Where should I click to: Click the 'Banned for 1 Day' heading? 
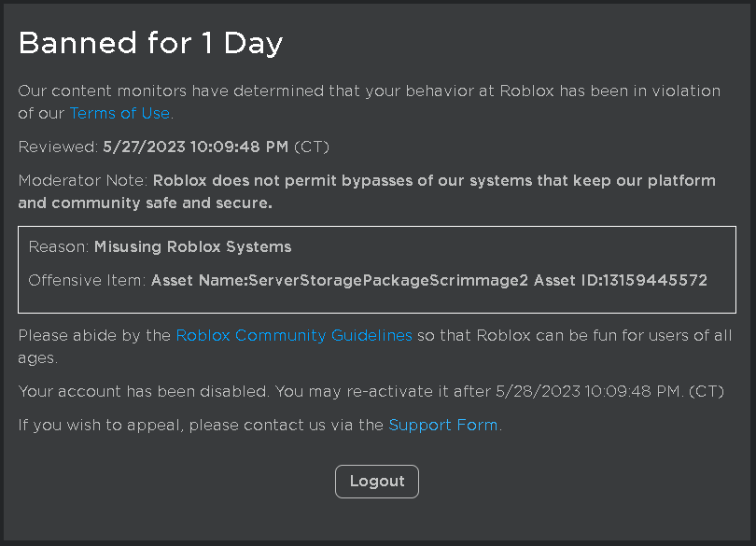click(x=150, y=44)
